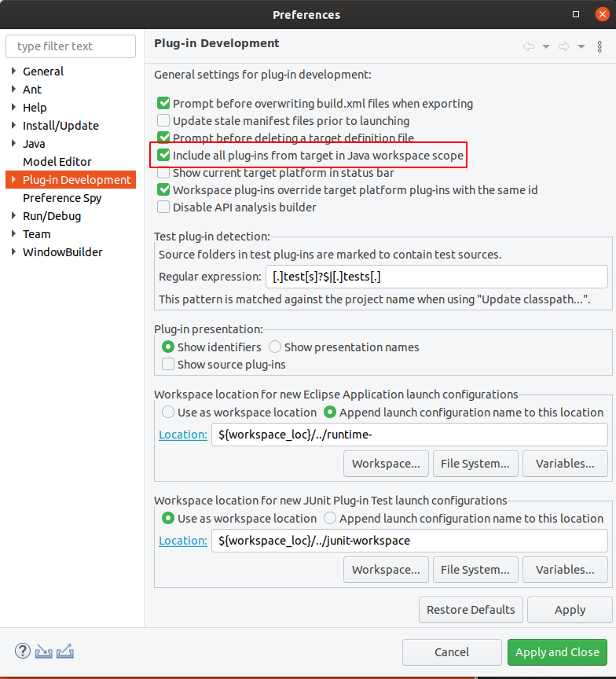Expand the Java tree node
616x679 pixels.
click(x=13, y=143)
